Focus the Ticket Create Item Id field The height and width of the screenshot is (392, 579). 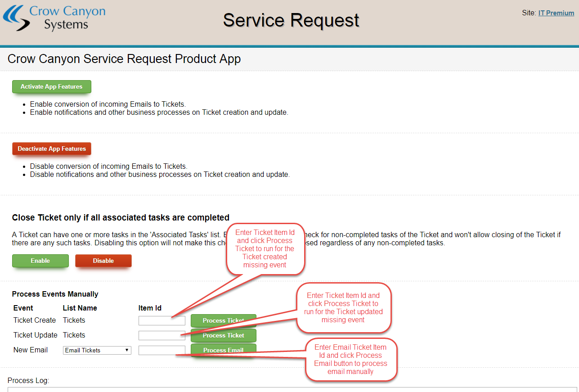click(162, 320)
